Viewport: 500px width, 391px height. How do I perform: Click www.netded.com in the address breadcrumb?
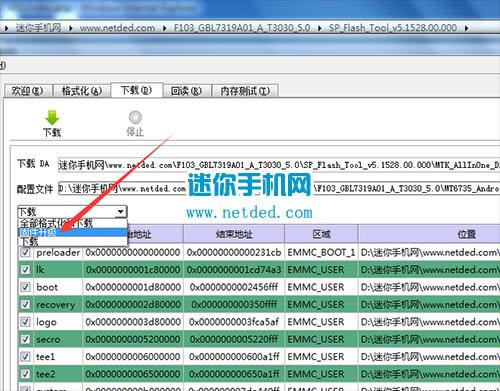[117, 28]
